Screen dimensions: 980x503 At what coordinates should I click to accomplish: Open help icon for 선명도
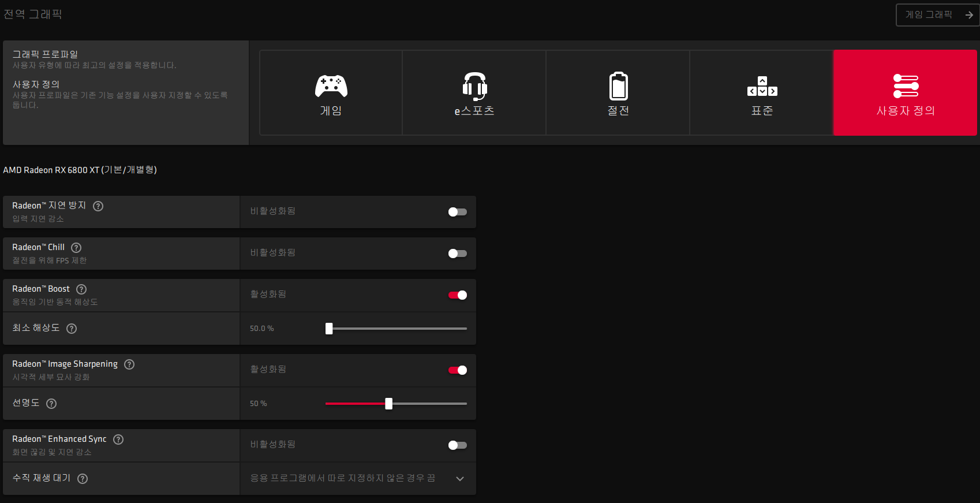point(51,404)
